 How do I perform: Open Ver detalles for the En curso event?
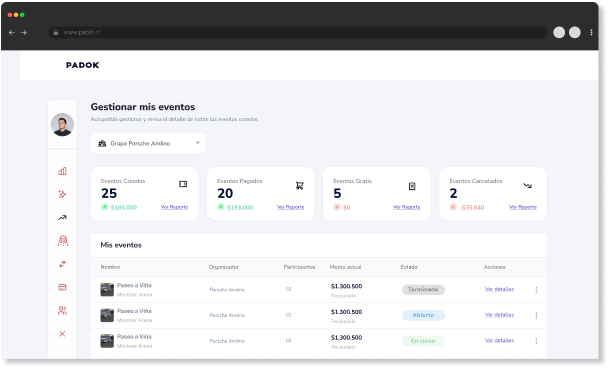click(x=499, y=341)
